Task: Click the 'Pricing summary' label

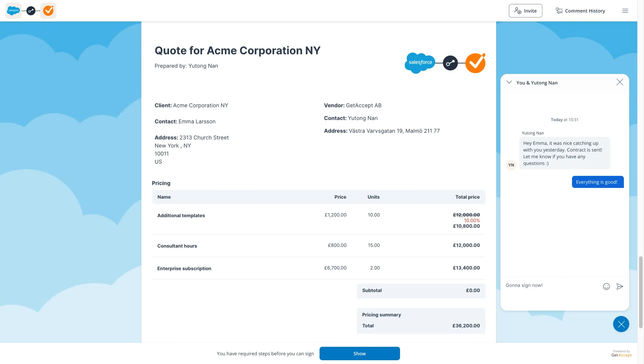Action: [x=381, y=315]
